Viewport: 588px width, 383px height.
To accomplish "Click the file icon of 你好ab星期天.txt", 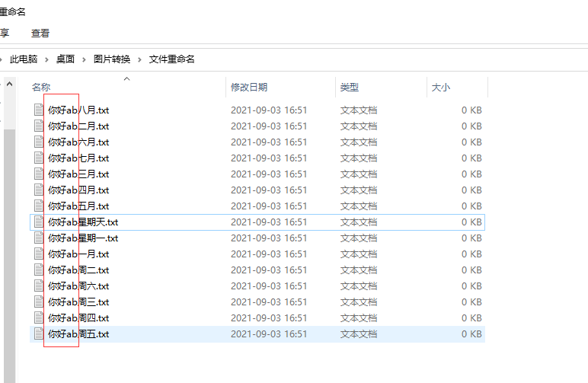I will (39, 222).
